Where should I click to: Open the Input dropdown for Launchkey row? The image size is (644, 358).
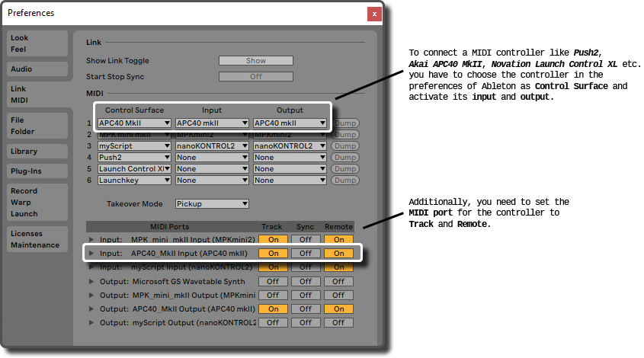pos(212,181)
